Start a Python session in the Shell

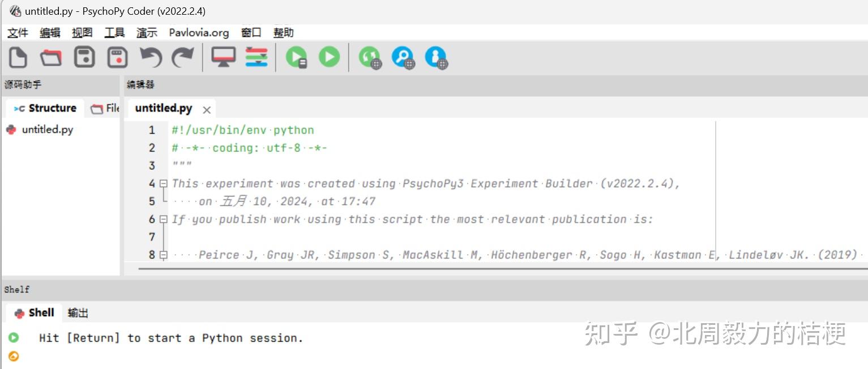click(170, 338)
